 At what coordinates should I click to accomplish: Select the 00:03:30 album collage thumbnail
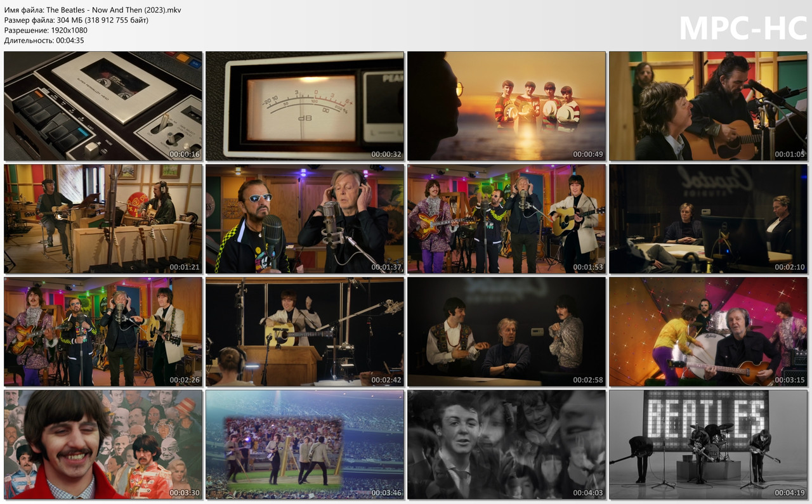point(103,444)
